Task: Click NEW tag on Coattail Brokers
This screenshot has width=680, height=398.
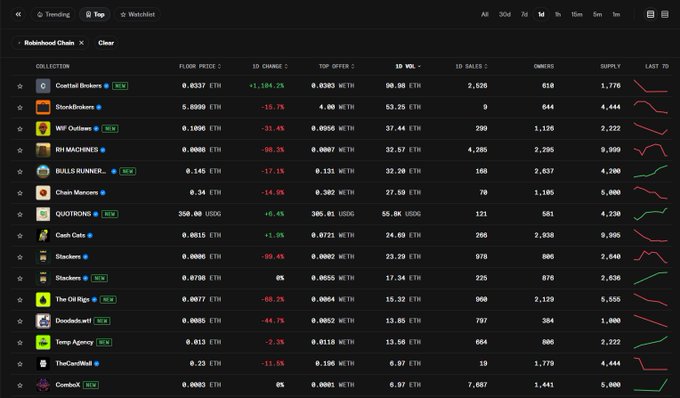Action: pos(120,86)
